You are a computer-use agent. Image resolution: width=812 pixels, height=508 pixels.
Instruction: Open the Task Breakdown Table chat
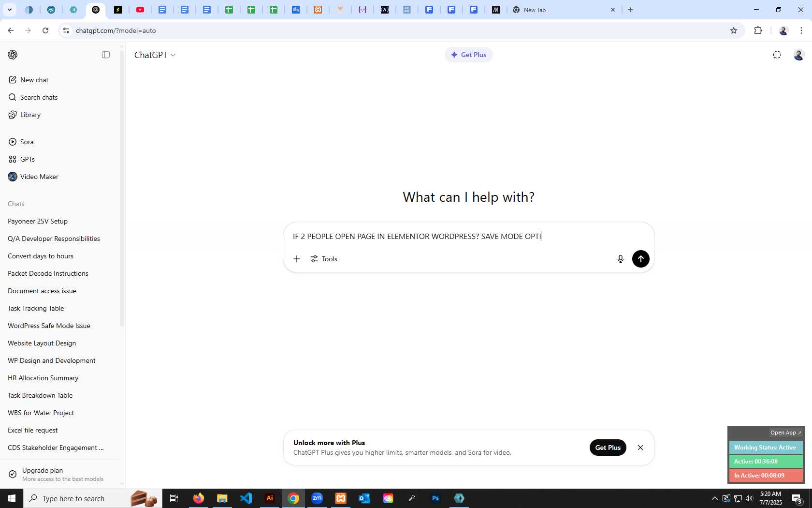point(60,395)
